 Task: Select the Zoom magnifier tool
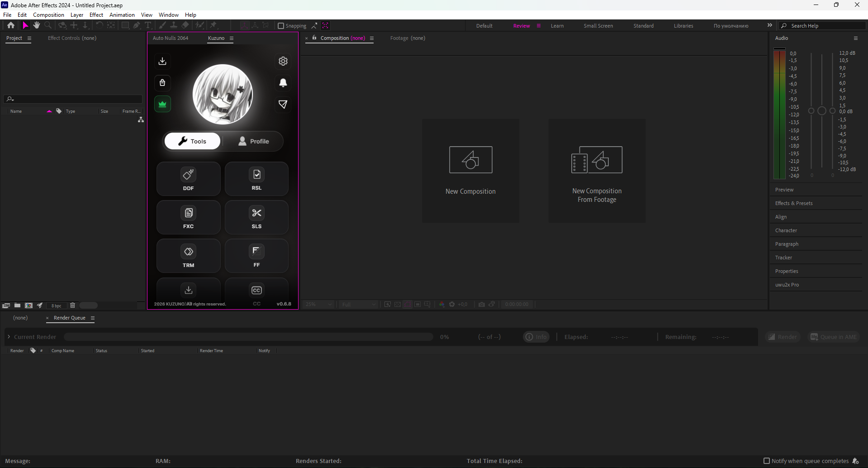(x=48, y=25)
